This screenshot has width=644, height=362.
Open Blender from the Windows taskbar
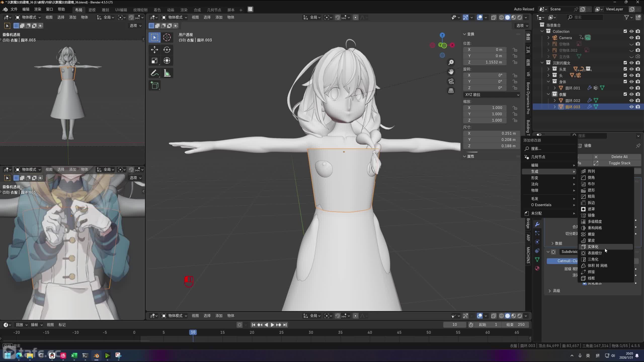tap(96, 355)
